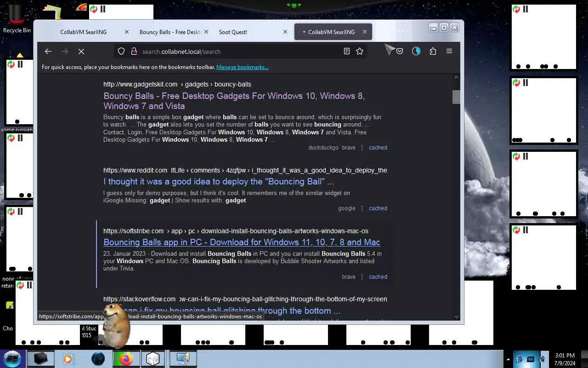Viewport: 588px width, 368px height.
Task: Open the Extensions puzzle piece menu
Action: coord(433,52)
